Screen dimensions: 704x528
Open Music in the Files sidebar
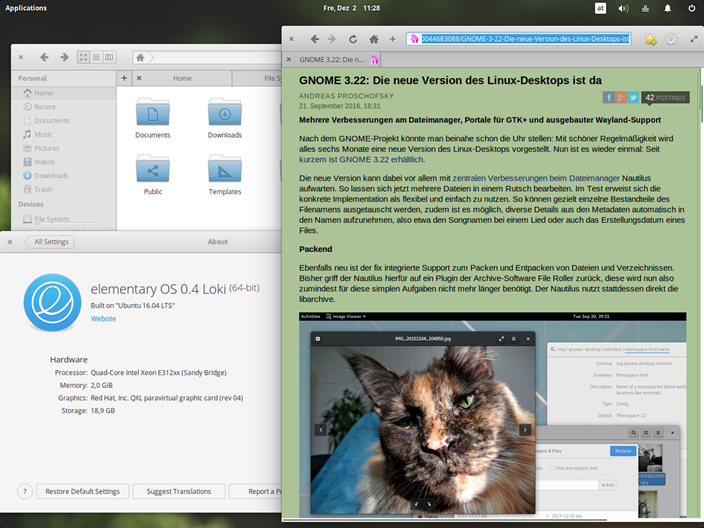click(x=64, y=134)
